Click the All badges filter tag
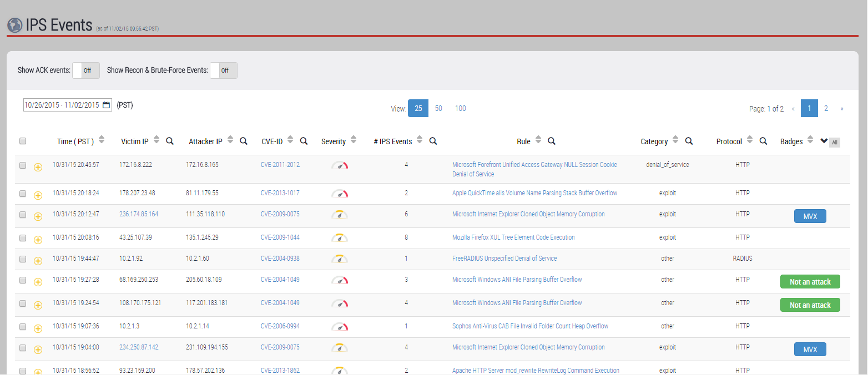Viewport: 868px width, 375px height. [835, 143]
